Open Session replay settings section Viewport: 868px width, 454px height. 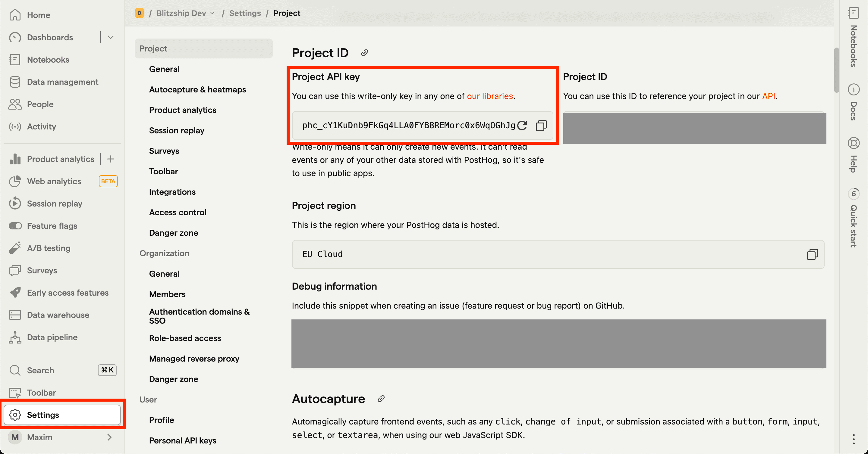click(177, 131)
